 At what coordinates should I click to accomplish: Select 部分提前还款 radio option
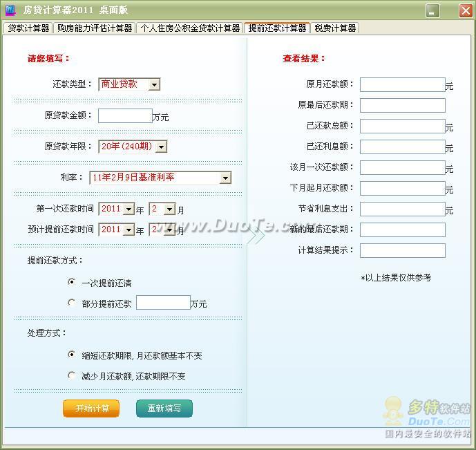tap(72, 303)
